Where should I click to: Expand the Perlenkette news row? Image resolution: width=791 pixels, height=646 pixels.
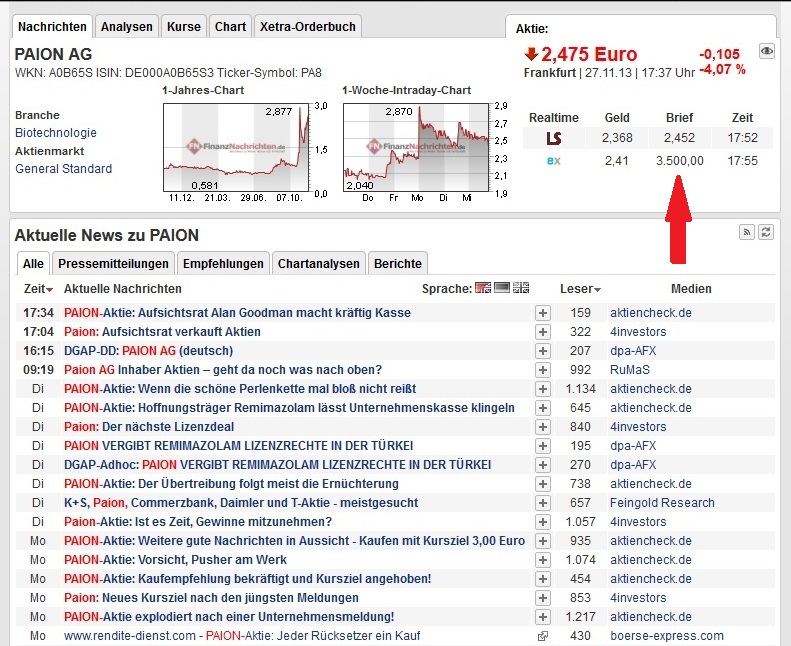click(x=543, y=389)
